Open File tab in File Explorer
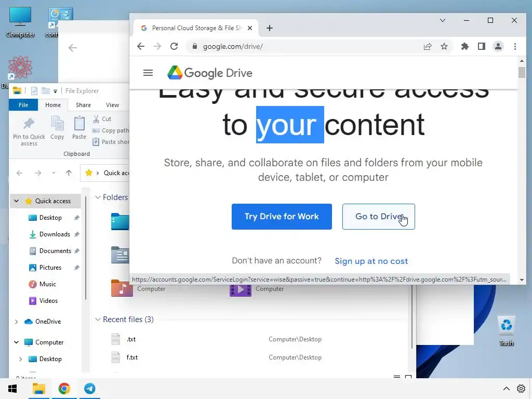The height and width of the screenshot is (399, 532). point(23,105)
